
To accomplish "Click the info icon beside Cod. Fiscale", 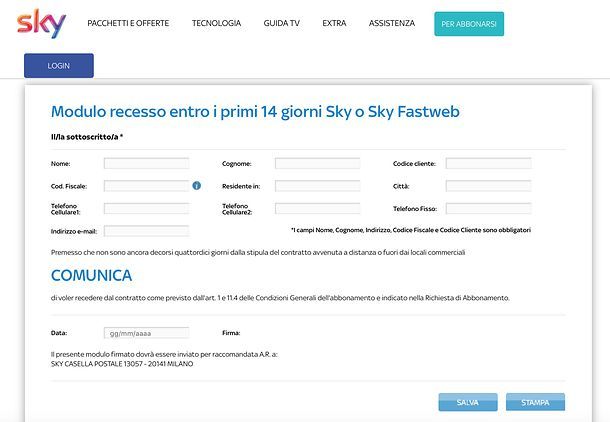I will coord(197,186).
